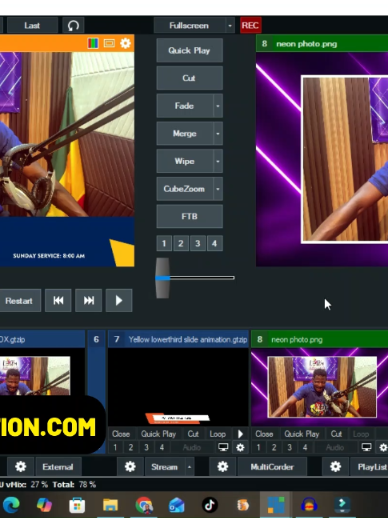Skip to next item in preview
The width and height of the screenshot is (388, 518).
coord(89,301)
